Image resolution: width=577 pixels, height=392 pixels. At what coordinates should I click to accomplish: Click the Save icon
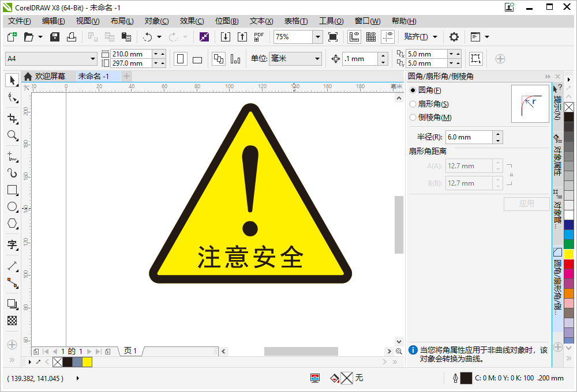tap(55, 37)
